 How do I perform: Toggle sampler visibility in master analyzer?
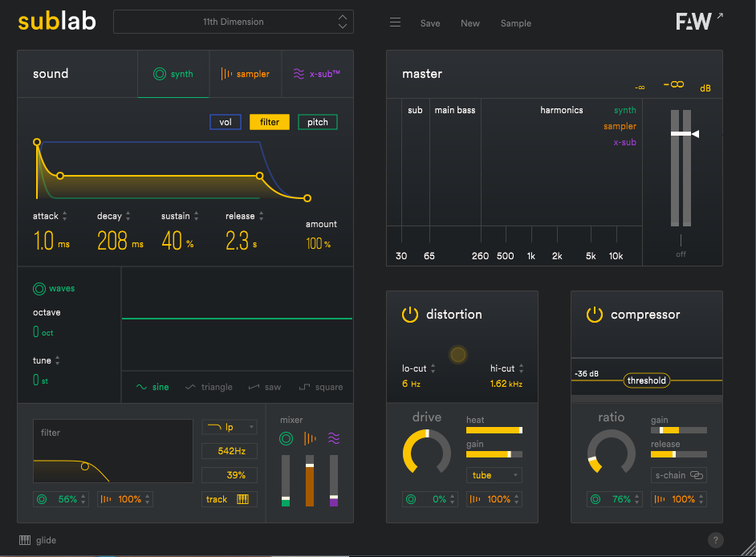[x=620, y=126]
